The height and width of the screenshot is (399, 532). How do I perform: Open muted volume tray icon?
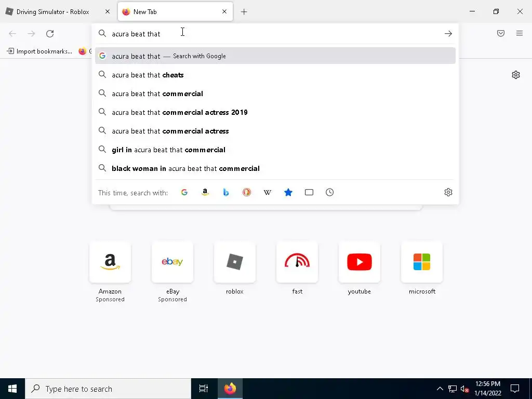pos(464,389)
